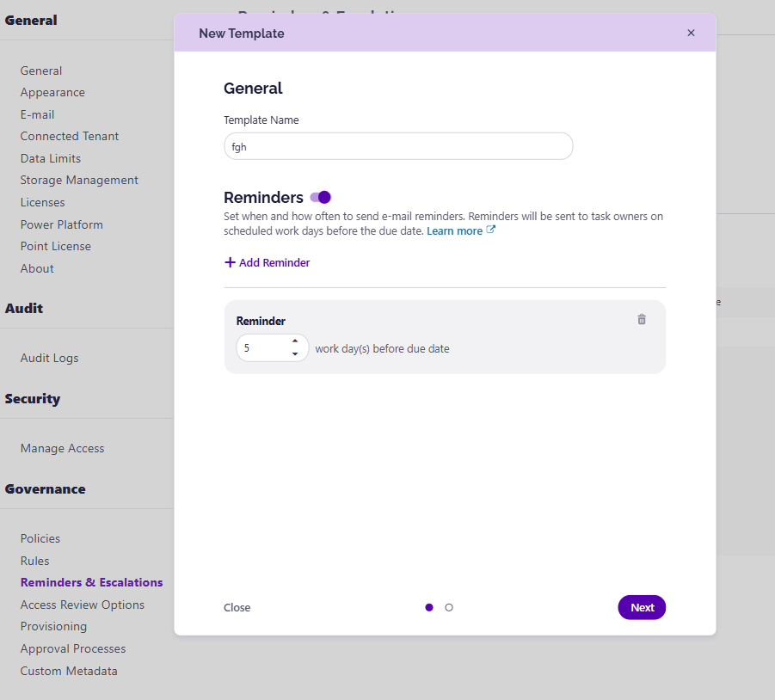Go to second step pagination dot

[449, 607]
